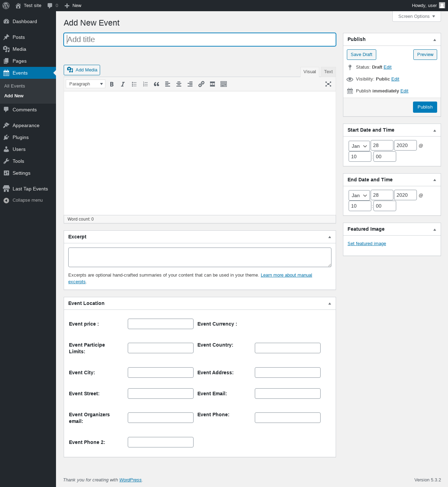448x487 pixels.
Task: Open Settings in sidebar
Action: (28, 173)
